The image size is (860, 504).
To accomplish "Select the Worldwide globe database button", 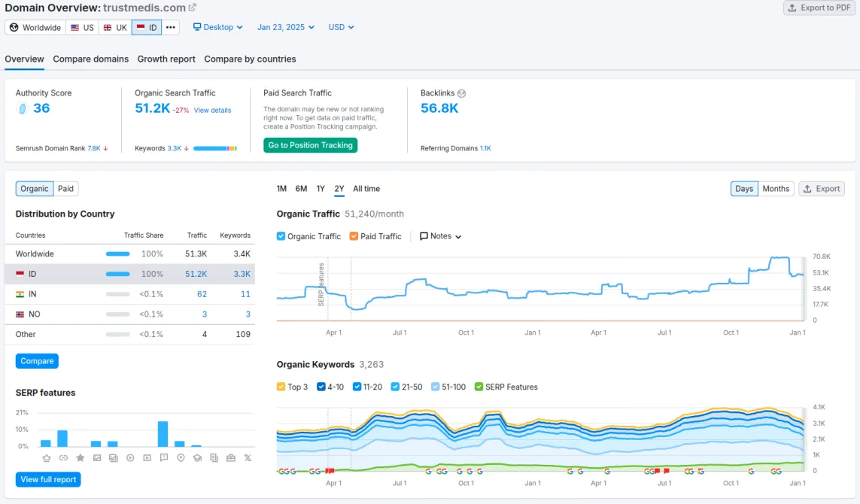I will 35,27.
